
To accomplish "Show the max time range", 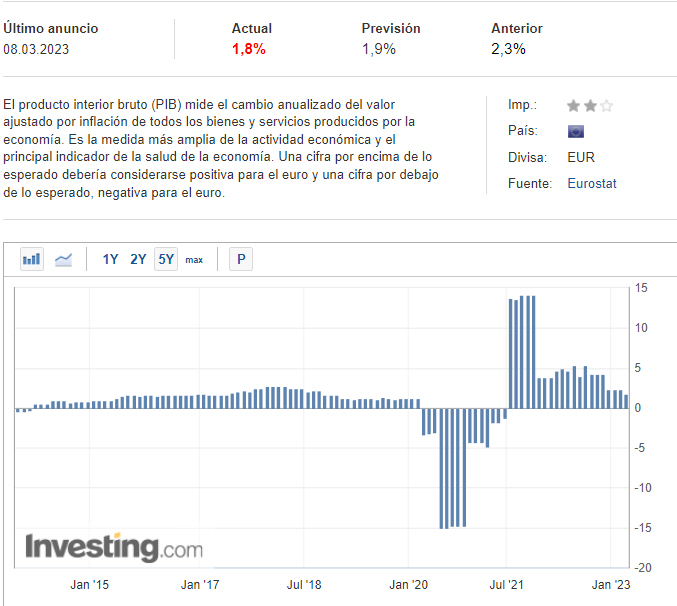I will (x=194, y=259).
